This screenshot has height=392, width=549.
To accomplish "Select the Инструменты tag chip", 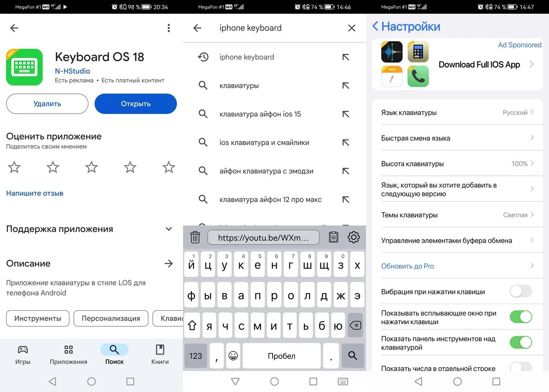I will tap(38, 318).
